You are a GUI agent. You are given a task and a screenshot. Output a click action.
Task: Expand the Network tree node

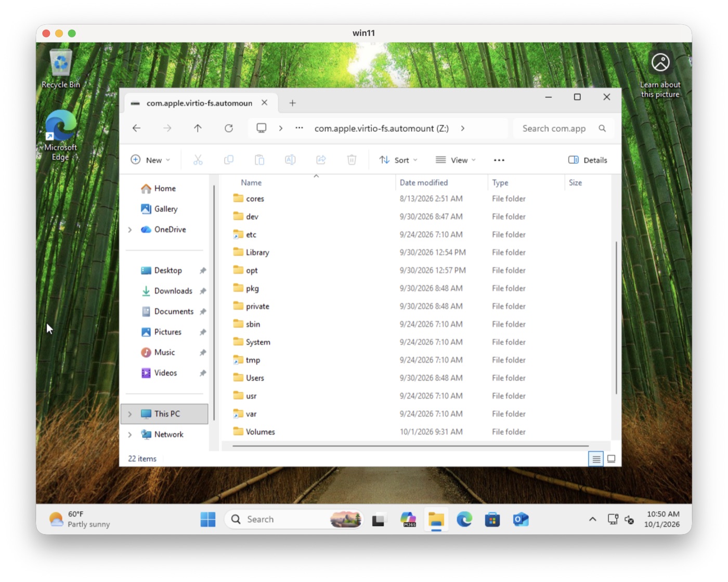click(130, 434)
